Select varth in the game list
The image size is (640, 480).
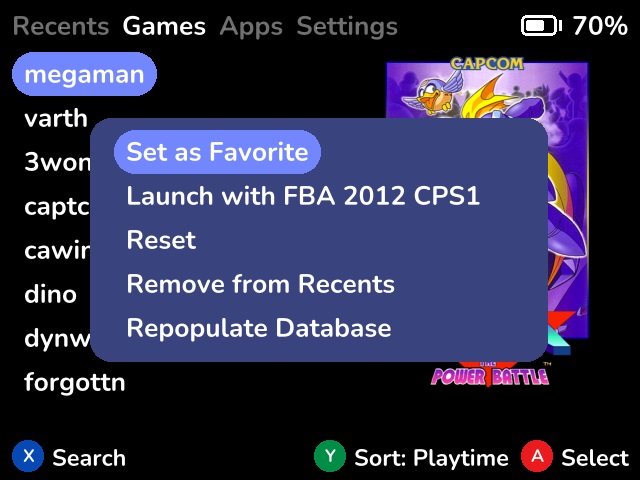click(56, 119)
